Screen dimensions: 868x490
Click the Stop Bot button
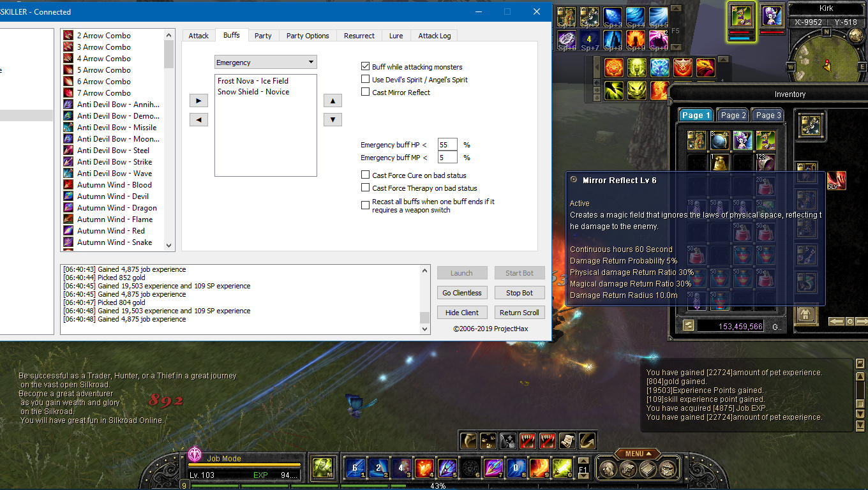(519, 293)
